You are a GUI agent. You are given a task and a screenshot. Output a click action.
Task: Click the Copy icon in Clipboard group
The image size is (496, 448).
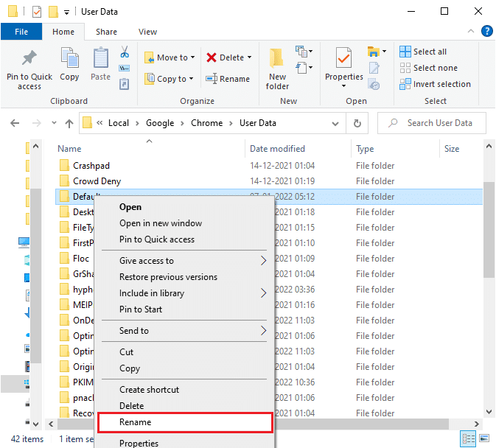69,58
